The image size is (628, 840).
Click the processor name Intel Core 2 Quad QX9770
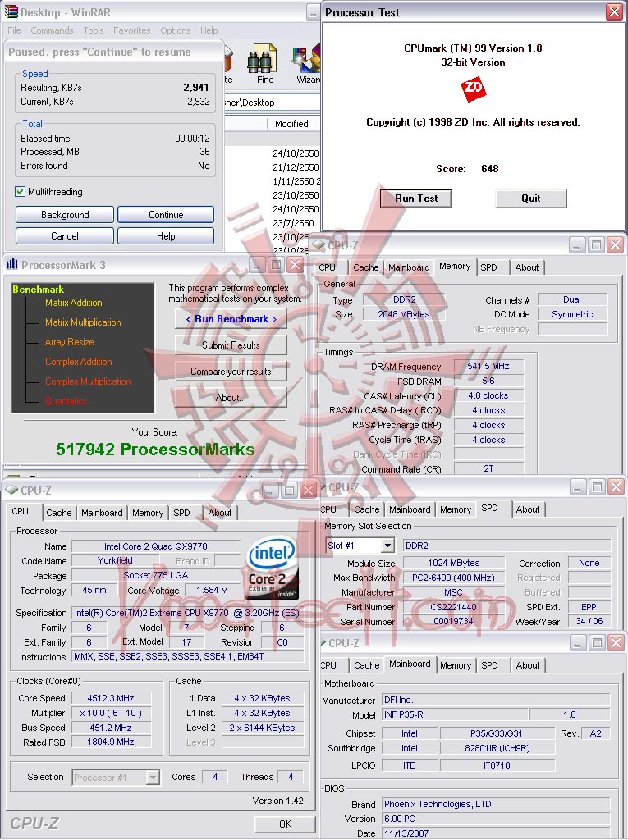pyautogui.click(x=155, y=546)
